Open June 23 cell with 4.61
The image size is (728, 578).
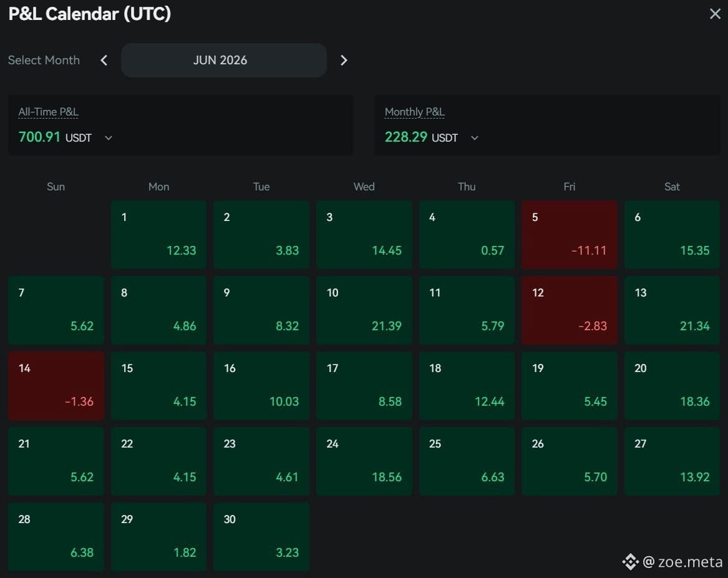[x=261, y=461]
